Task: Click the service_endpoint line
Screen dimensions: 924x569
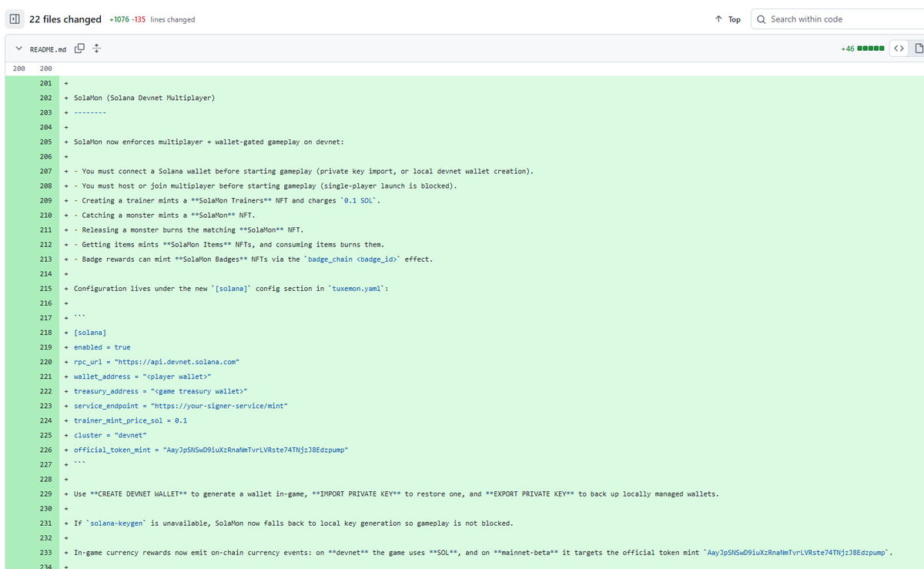Action: pos(181,405)
